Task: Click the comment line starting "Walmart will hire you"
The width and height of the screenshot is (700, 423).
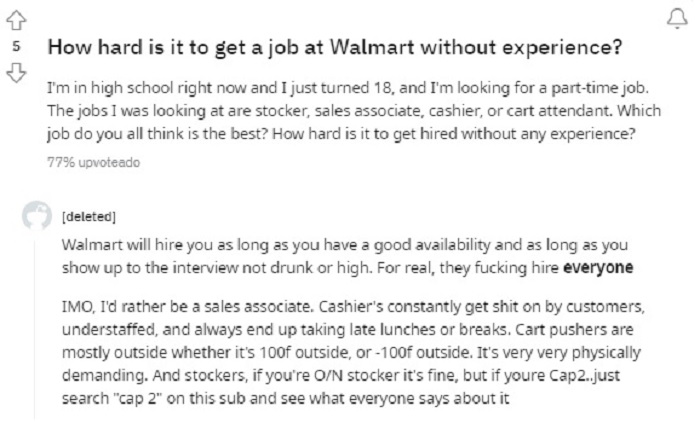Action: 345,245
